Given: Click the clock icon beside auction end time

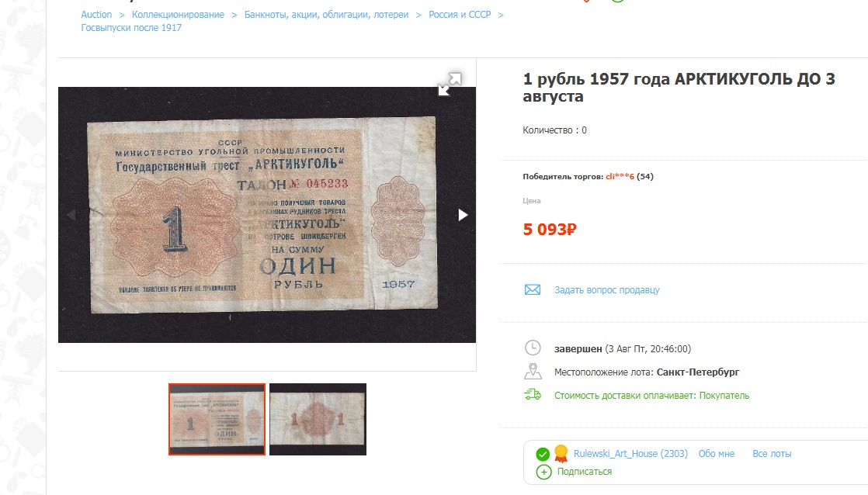Looking at the screenshot, I should tap(533, 348).
